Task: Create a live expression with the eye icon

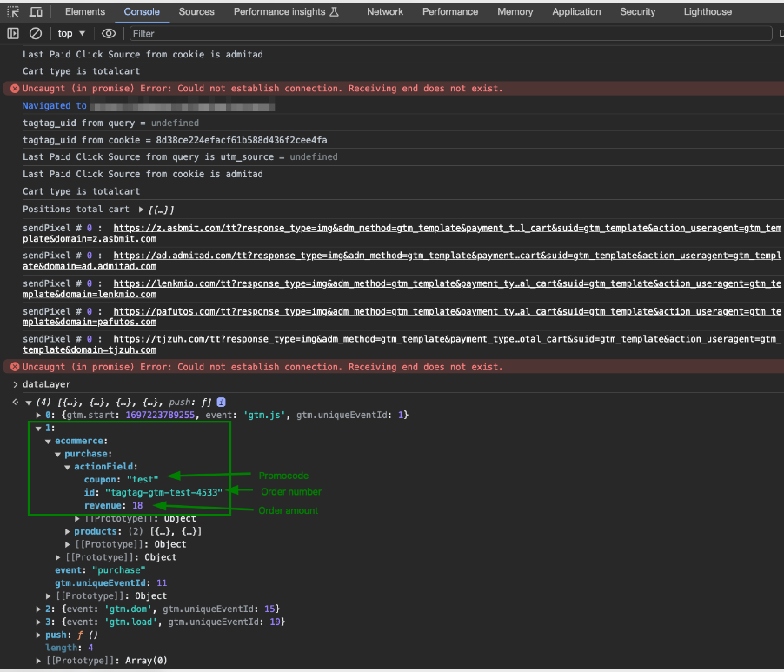Action: [109, 33]
